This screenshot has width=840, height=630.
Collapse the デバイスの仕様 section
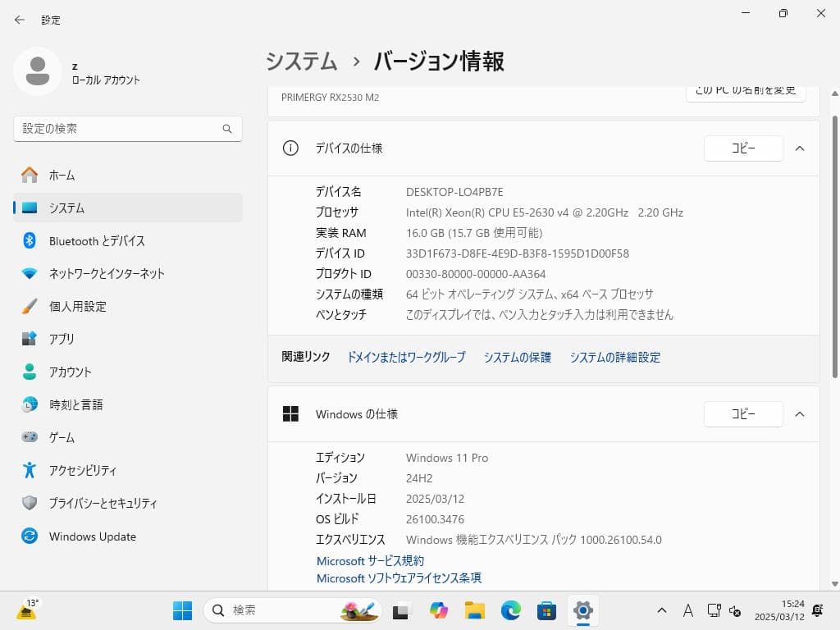click(x=800, y=148)
